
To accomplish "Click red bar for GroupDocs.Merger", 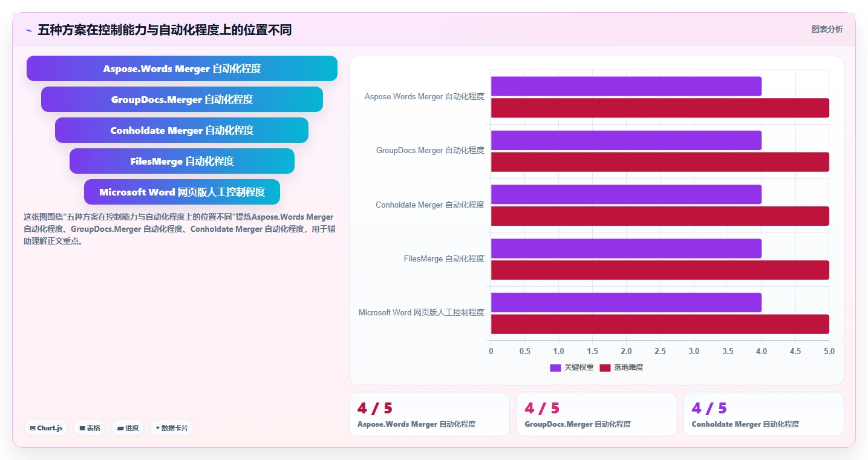I will 660,162.
